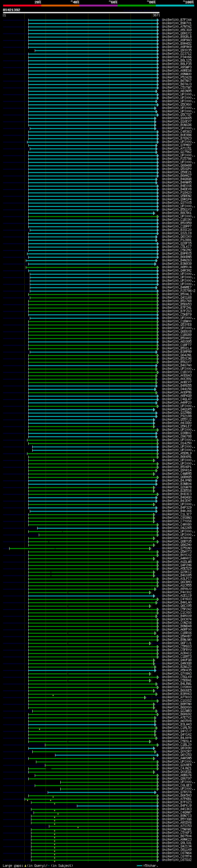
Task: Select the label UniRef100_C4M363
Action: 177,131
